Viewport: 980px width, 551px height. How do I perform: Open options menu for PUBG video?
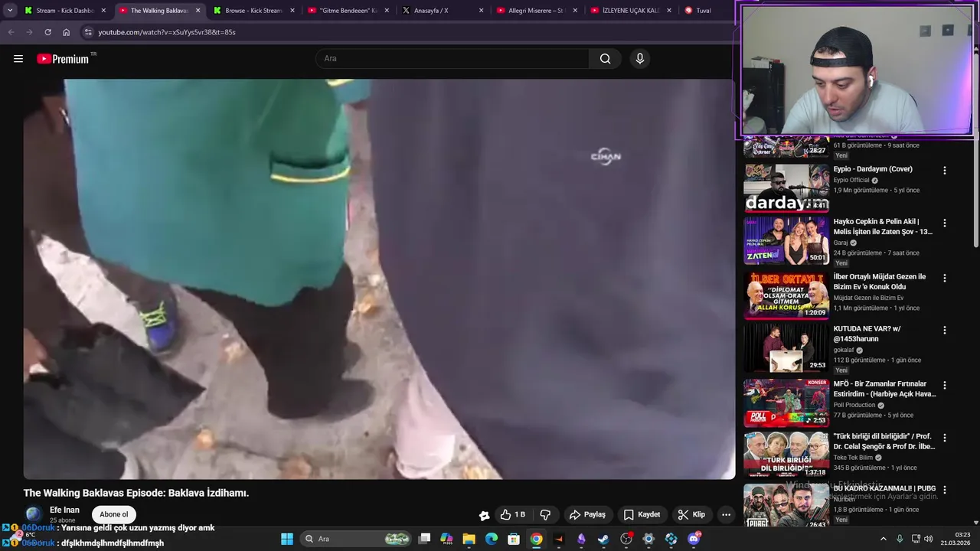click(944, 490)
